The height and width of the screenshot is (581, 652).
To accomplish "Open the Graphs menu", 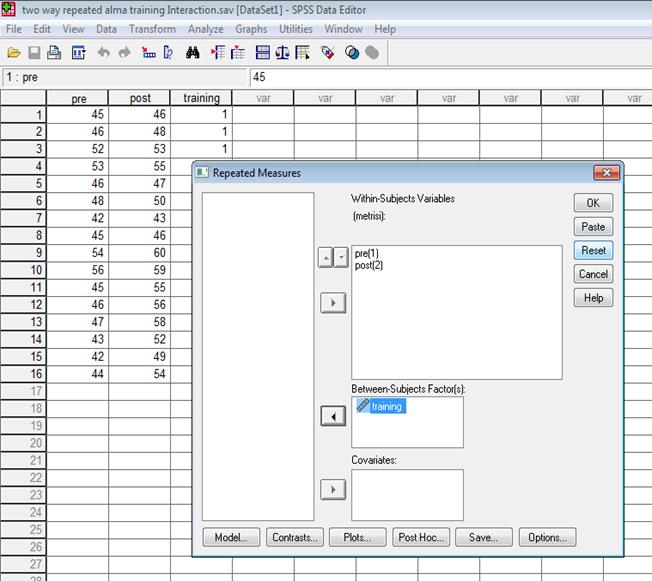I will (251, 29).
